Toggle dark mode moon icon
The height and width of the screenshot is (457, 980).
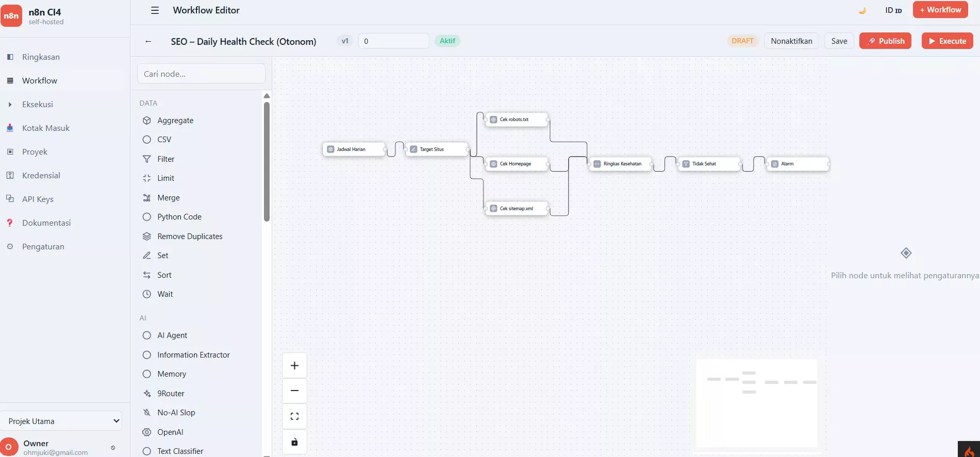click(862, 10)
